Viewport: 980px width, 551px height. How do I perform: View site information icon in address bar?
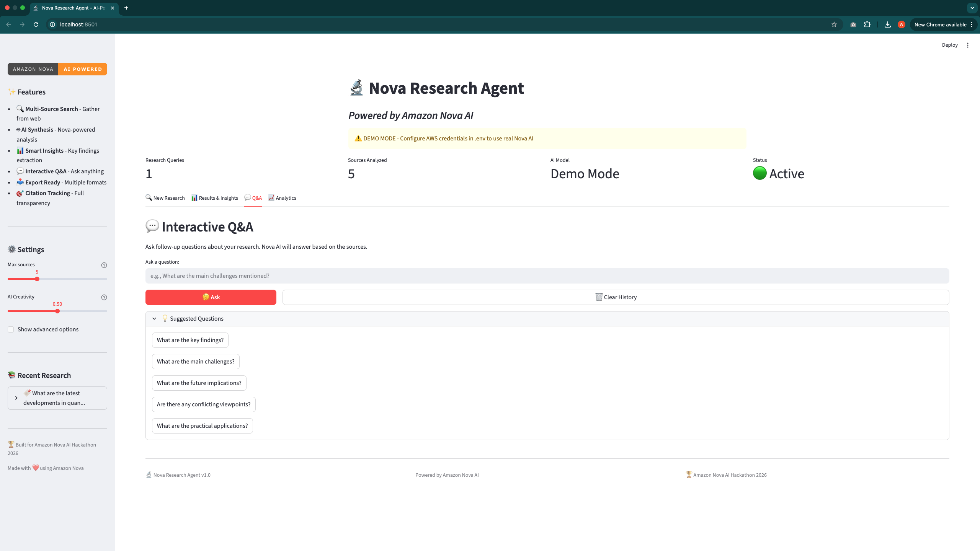tap(53, 24)
